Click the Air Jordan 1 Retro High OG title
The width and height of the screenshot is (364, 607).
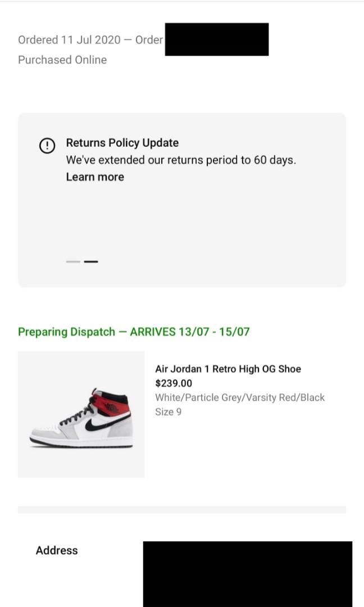228,369
